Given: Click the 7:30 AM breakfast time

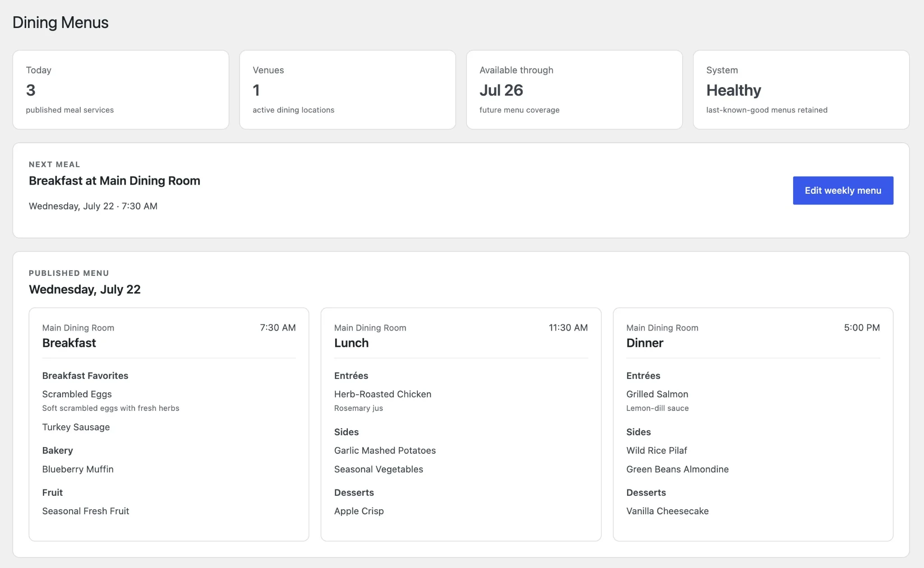Looking at the screenshot, I should pyautogui.click(x=278, y=328).
